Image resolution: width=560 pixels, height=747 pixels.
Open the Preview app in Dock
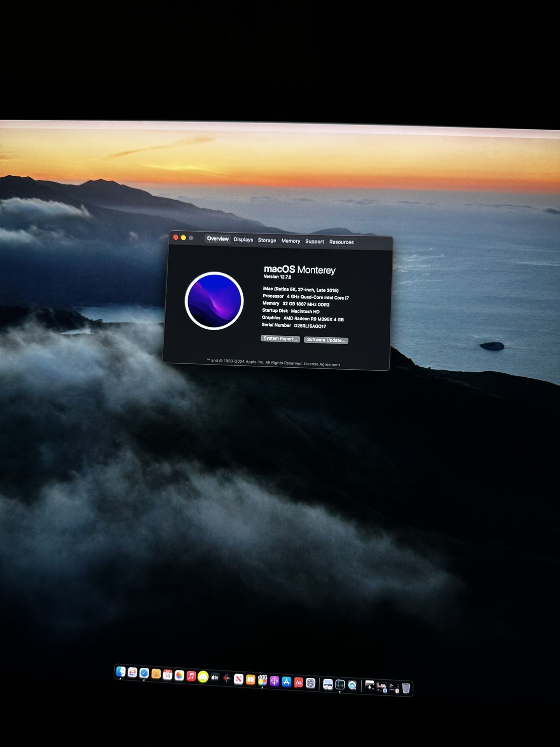(x=328, y=684)
